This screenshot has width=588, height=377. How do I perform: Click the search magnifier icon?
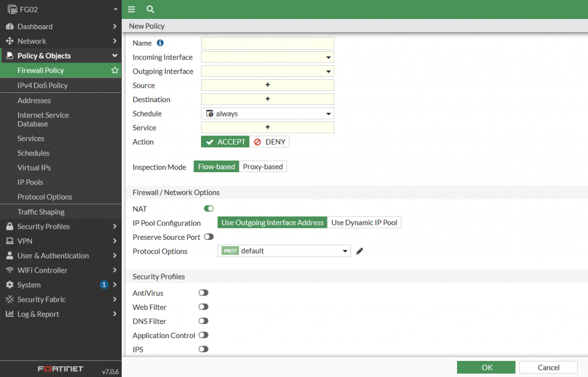150,9
